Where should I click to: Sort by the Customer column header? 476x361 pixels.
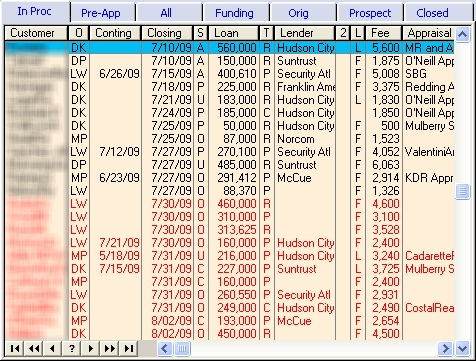[x=36, y=33]
